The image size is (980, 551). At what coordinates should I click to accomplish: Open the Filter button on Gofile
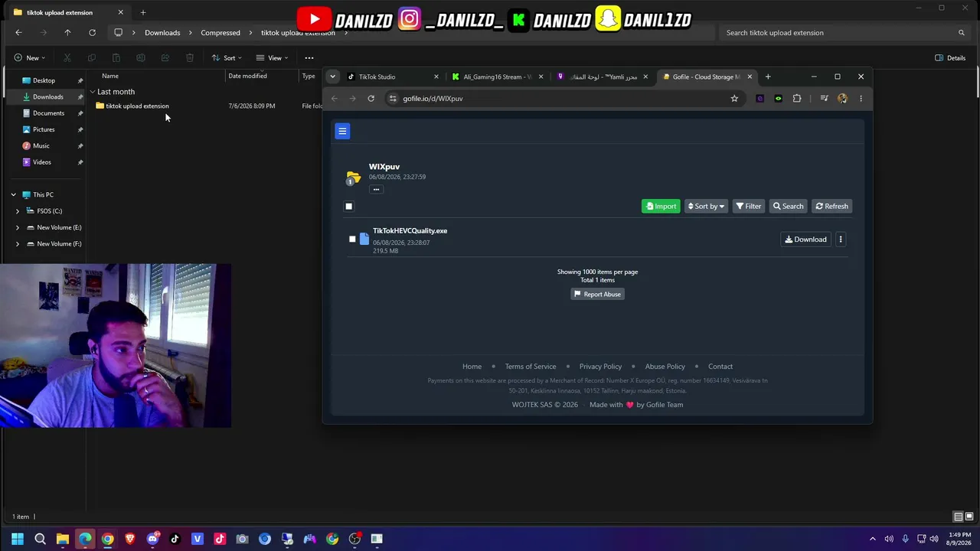(749, 206)
